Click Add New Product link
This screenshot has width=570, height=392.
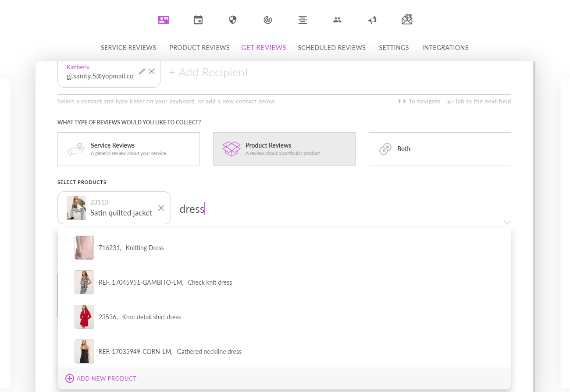click(x=107, y=378)
